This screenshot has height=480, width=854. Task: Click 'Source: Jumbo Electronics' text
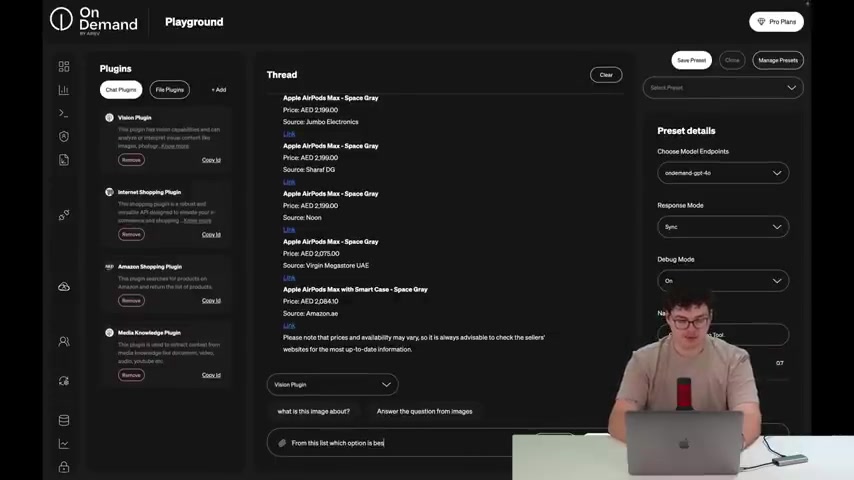point(321,122)
